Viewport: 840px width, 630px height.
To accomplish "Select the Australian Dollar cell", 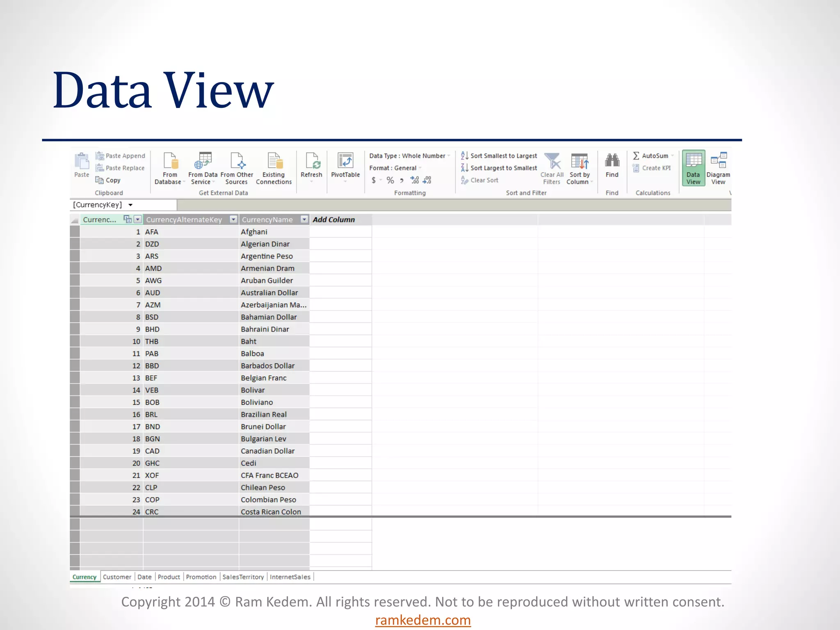I will (x=269, y=293).
